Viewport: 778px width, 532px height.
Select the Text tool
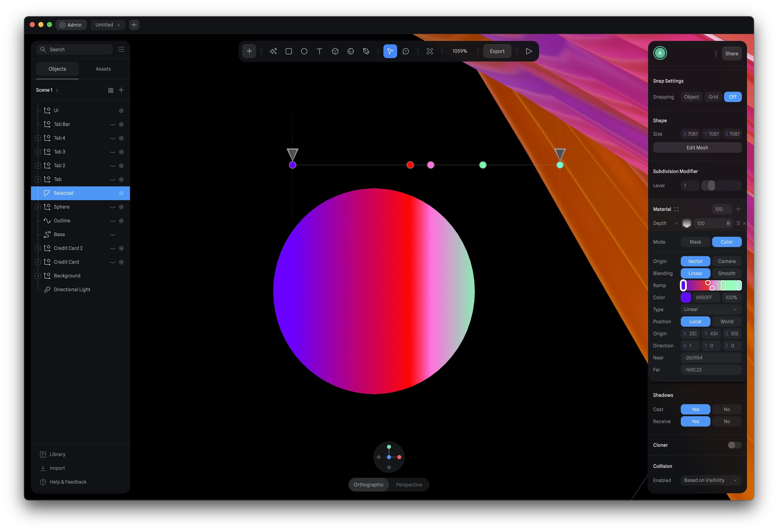tap(319, 51)
